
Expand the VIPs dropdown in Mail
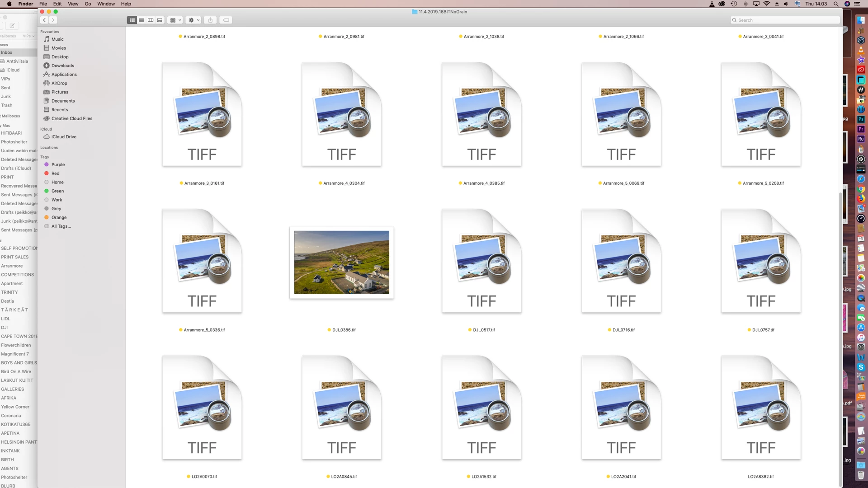point(28,36)
